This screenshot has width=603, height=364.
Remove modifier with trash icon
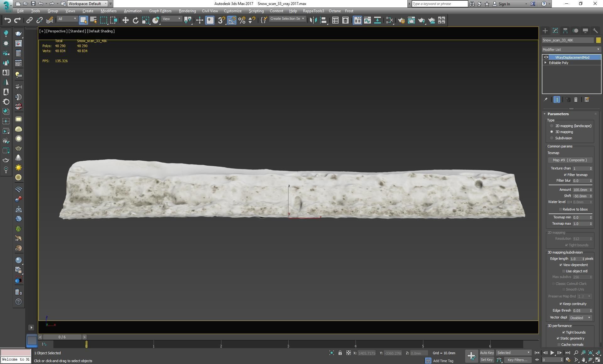(x=576, y=100)
